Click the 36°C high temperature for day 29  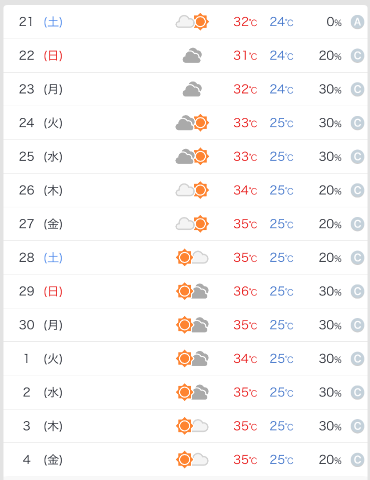(x=245, y=291)
